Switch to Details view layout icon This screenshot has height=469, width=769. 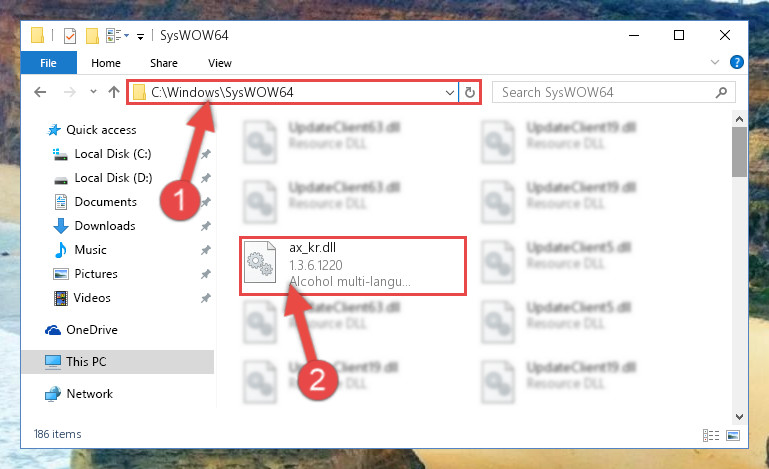click(x=711, y=435)
